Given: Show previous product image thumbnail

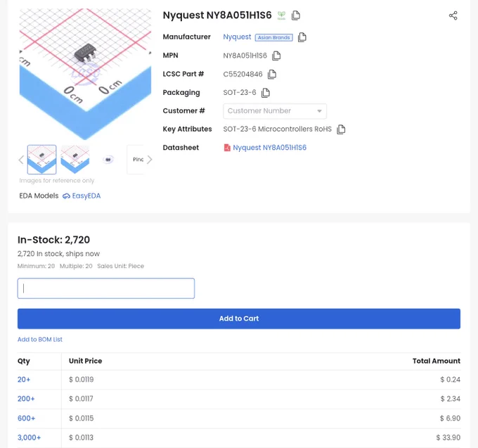Looking at the screenshot, I should [21, 160].
